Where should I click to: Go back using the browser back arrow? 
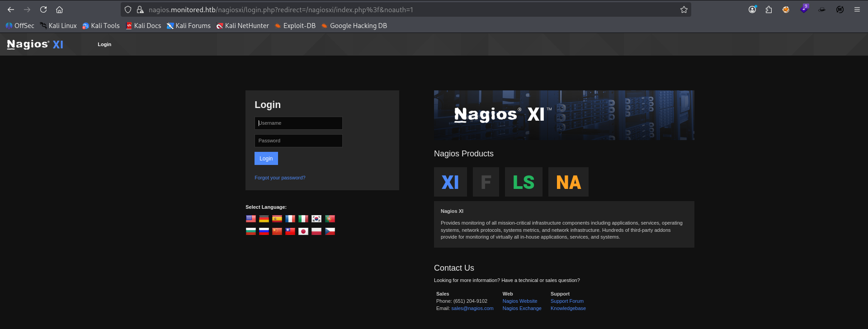pos(11,9)
